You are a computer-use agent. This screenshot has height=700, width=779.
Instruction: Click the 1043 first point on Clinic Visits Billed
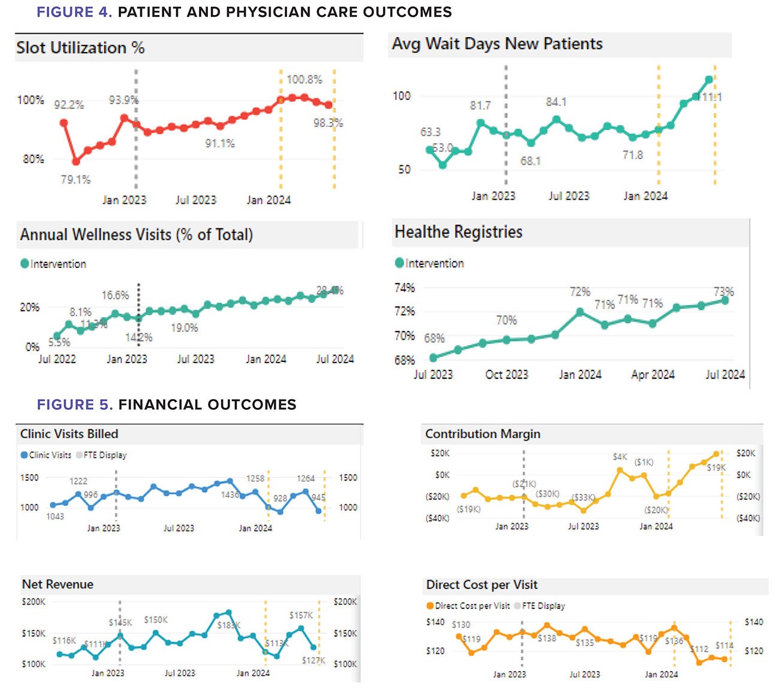53,505
